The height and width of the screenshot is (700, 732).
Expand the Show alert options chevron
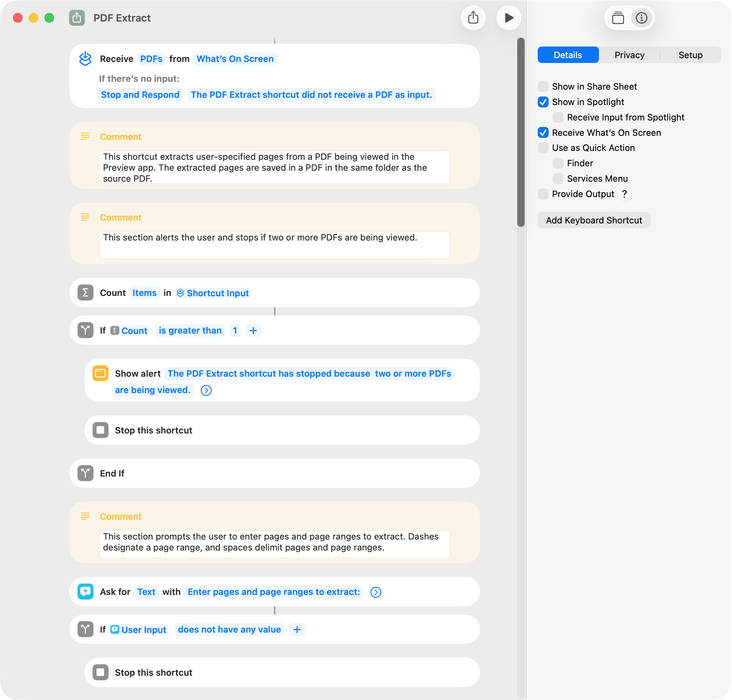pos(206,390)
